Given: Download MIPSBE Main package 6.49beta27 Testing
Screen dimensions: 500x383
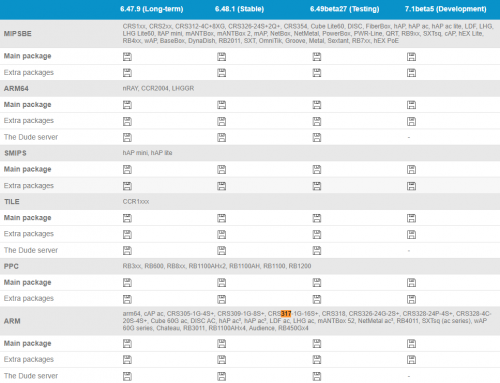Looking at the screenshot, I should [x=317, y=57].
